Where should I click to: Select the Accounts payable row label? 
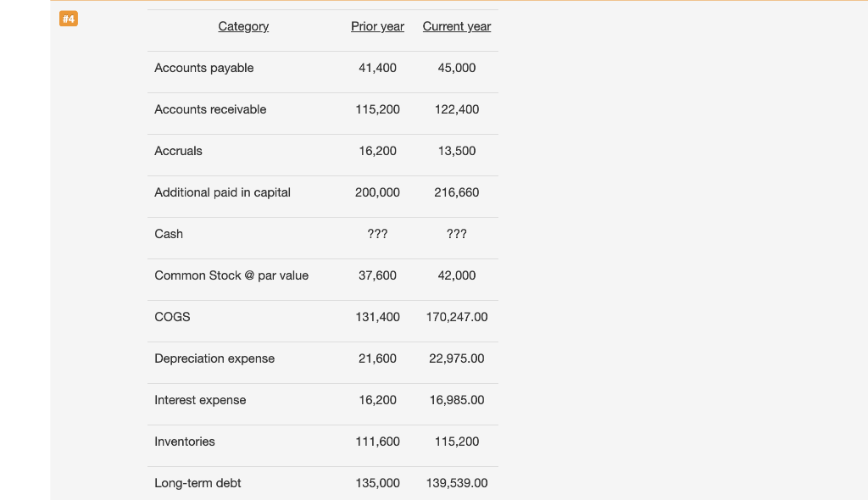(203, 68)
